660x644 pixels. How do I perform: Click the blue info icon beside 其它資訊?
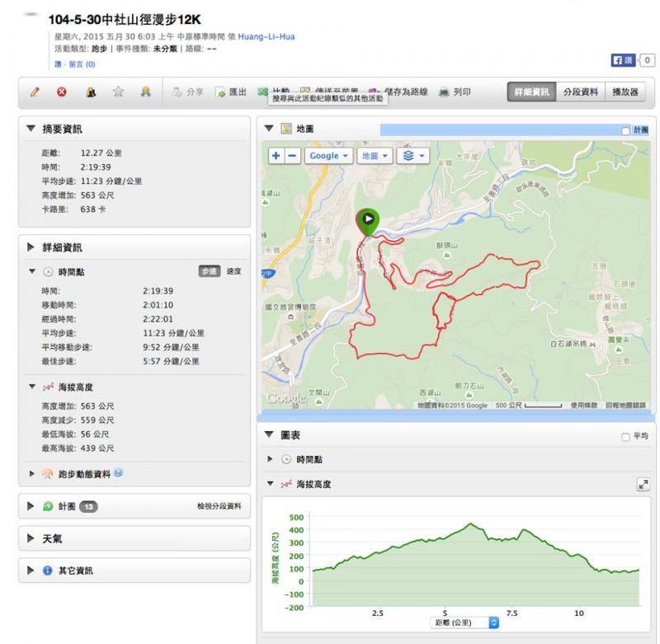(48, 571)
